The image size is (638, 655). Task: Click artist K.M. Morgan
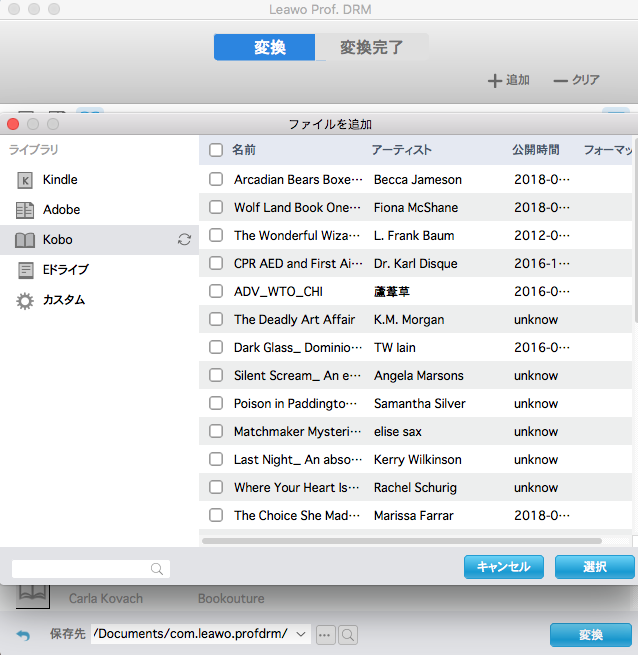tap(409, 320)
